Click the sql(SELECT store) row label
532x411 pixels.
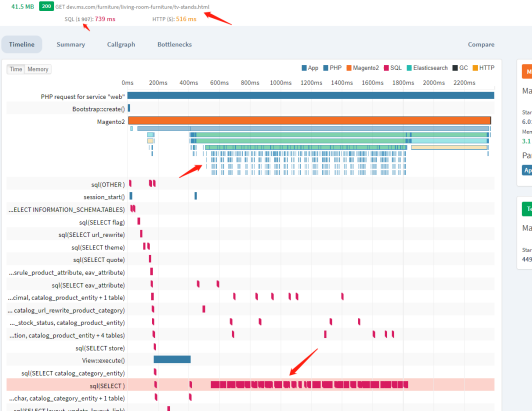(x=100, y=348)
